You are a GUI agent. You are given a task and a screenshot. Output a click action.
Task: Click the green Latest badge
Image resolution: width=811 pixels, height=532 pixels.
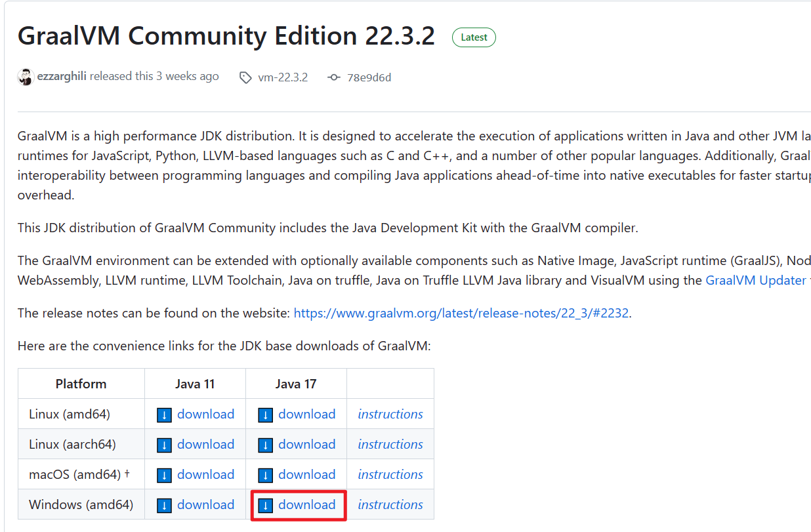tap(474, 37)
